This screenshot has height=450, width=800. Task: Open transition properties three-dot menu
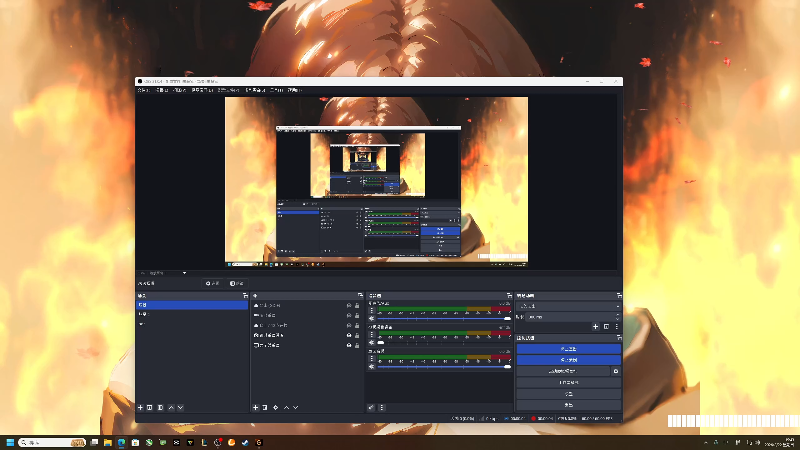point(616,327)
